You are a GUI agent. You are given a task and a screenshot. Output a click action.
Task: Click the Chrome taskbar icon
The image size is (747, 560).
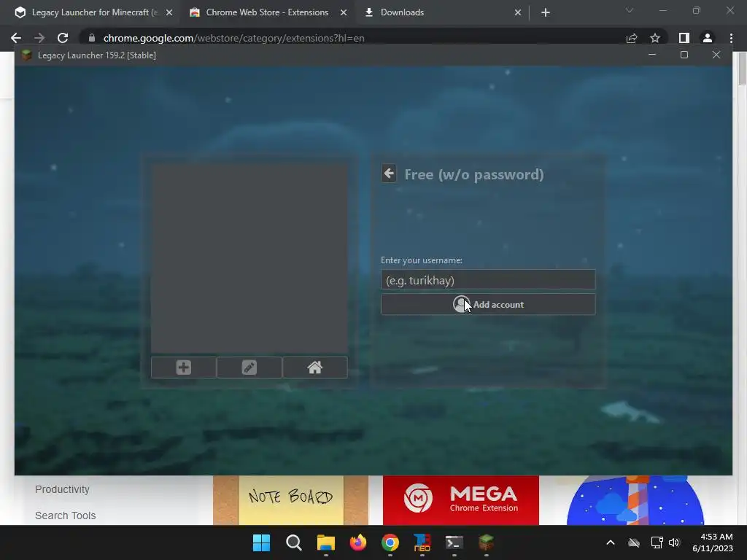pyautogui.click(x=390, y=542)
